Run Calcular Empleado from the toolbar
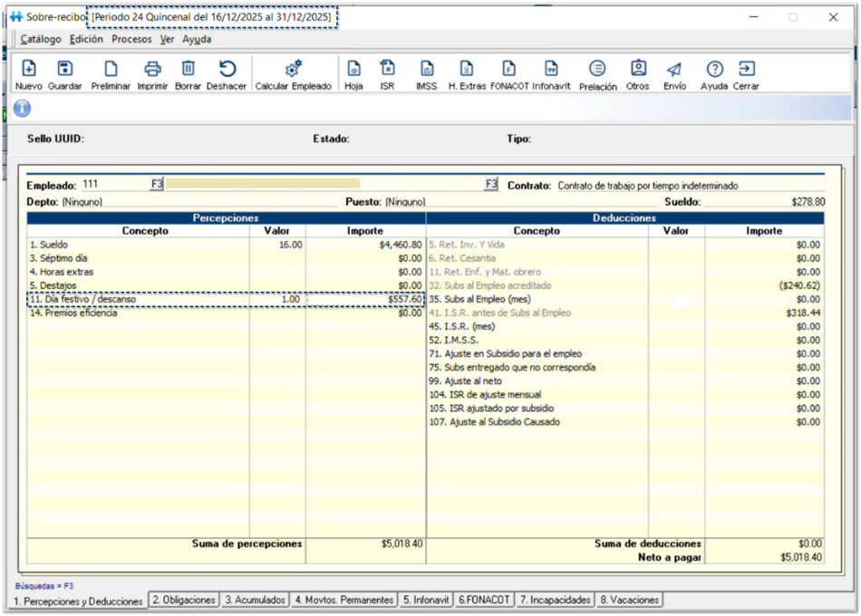The width and height of the screenshot is (861, 616). pyautogui.click(x=293, y=74)
